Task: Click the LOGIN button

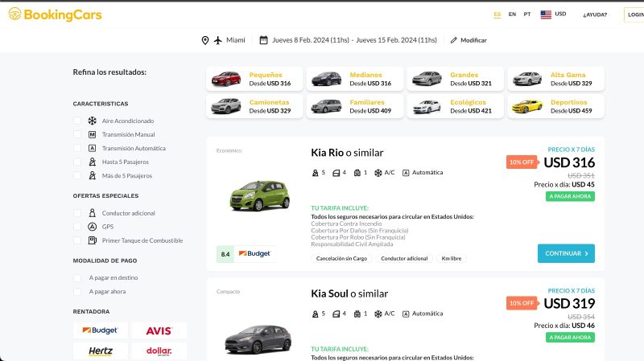Action: pyautogui.click(x=634, y=14)
